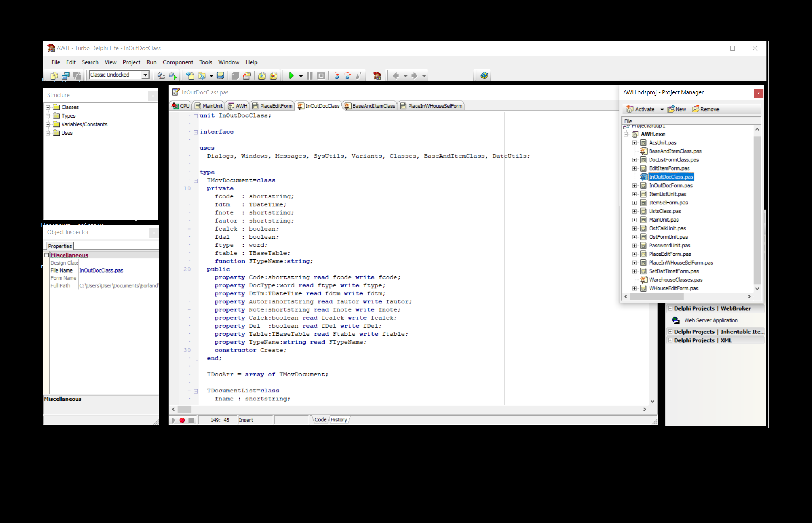Click macro playback triangle in status bar
This screenshot has width=812, height=523.
[174, 420]
